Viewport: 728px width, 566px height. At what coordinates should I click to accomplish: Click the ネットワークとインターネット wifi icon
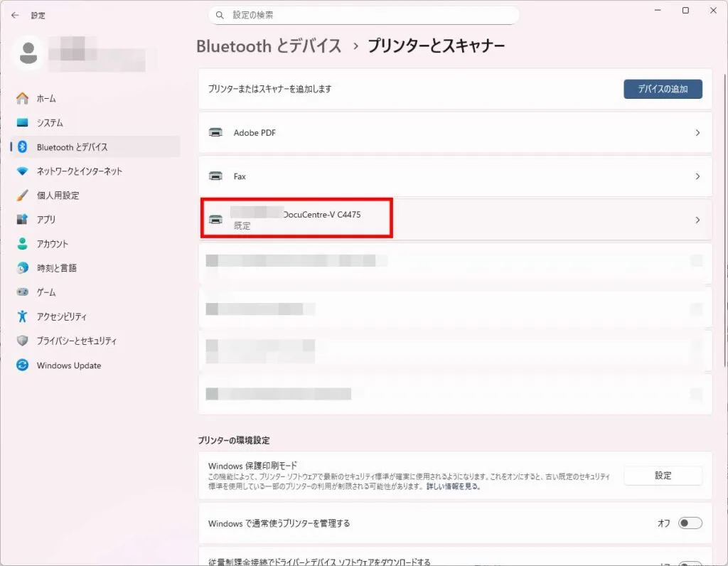(23, 171)
